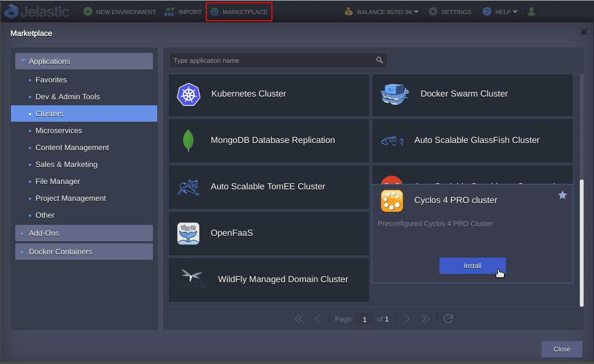Click Auto Scalable GlassFish Cluster title
Image resolution: width=594 pixels, height=364 pixels.
pyautogui.click(x=477, y=140)
